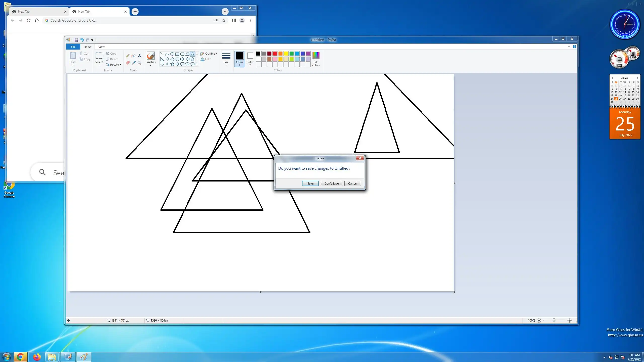644x362 pixels.
Task: Choose the Eraser tool
Action: point(128,63)
